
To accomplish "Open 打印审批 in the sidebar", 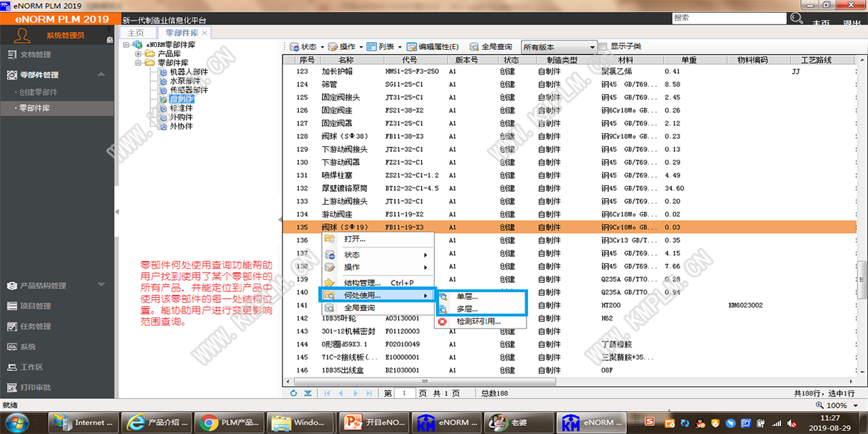I will point(57,387).
